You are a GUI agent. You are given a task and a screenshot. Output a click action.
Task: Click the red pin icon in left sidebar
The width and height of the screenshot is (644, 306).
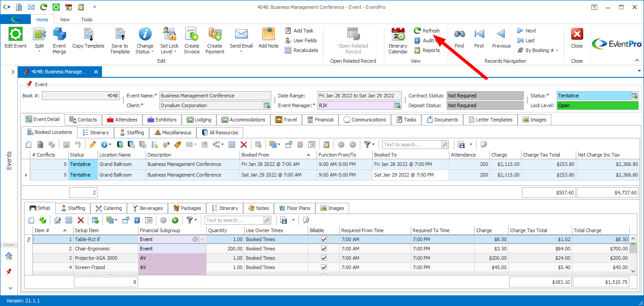click(8, 271)
